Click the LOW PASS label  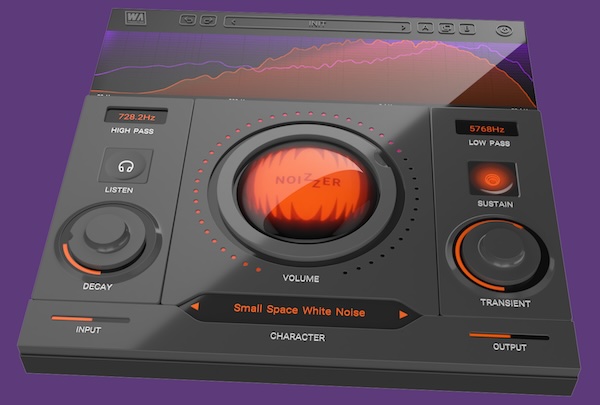489,143
